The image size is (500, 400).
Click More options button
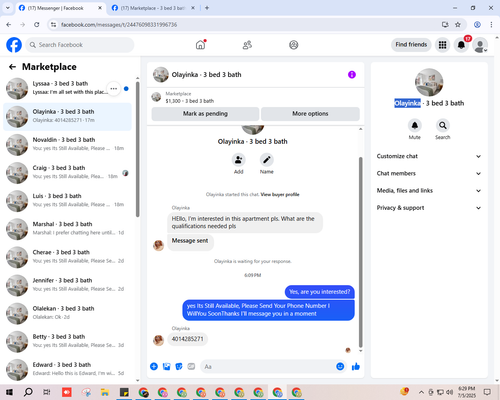pyautogui.click(x=310, y=114)
